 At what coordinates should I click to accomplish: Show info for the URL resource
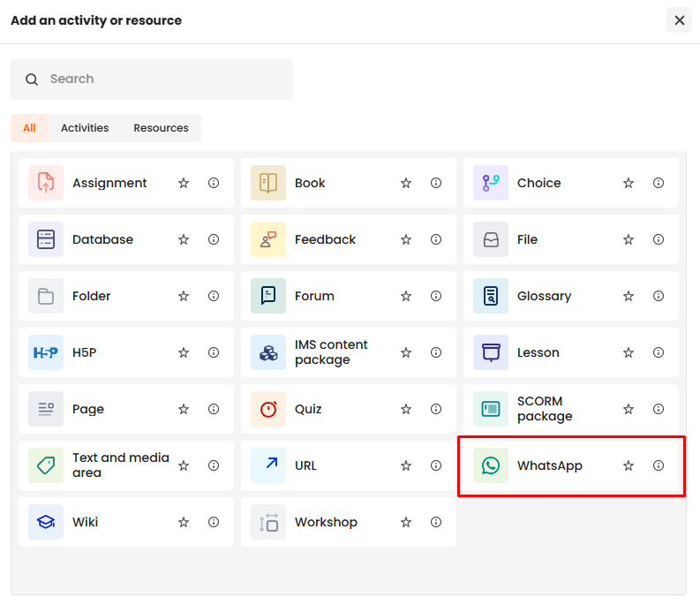pos(436,465)
